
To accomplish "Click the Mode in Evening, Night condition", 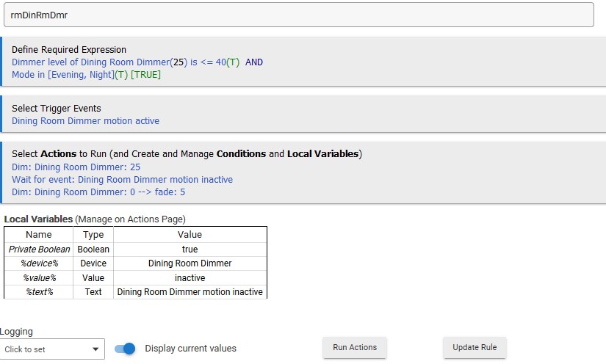I will click(x=86, y=74).
